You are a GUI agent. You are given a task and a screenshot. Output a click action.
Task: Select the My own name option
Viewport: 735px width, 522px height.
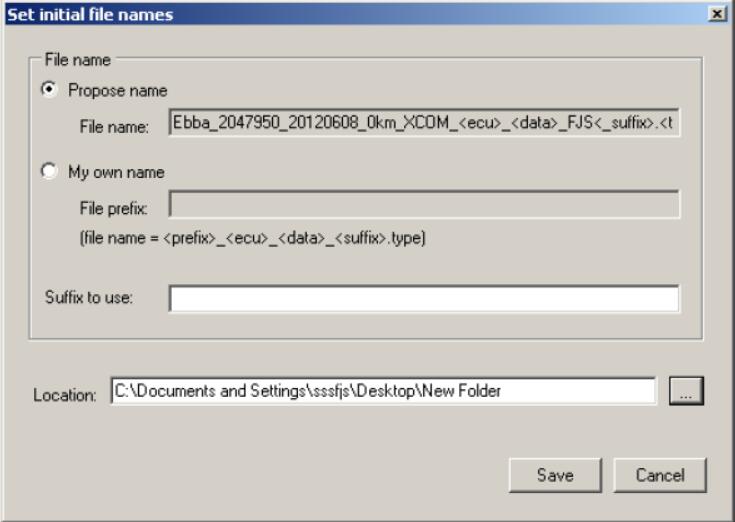click(x=49, y=171)
